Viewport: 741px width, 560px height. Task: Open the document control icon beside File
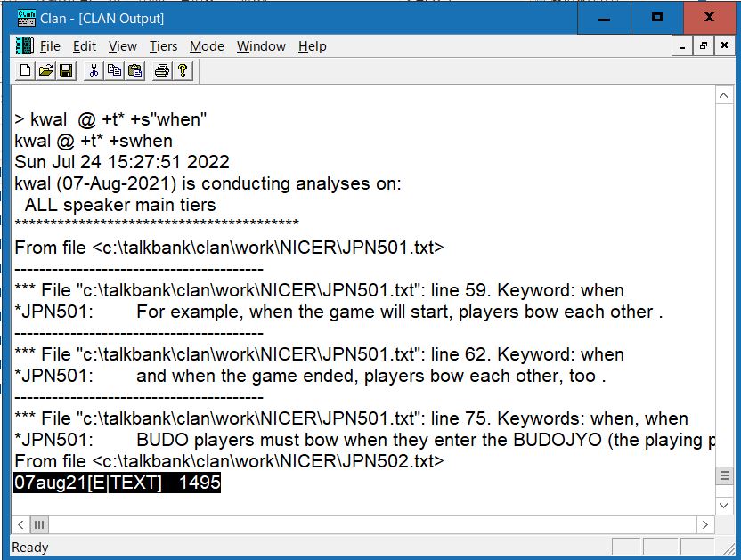tap(24, 45)
